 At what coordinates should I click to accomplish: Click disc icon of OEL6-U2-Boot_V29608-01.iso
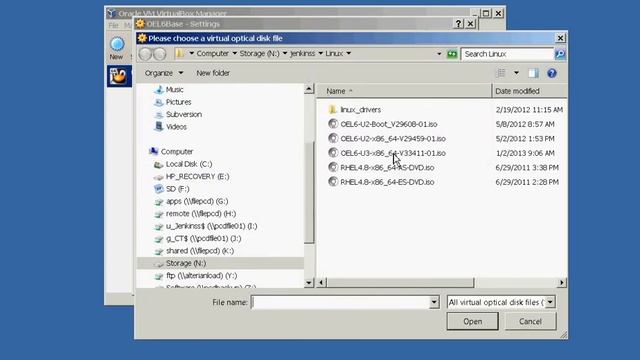coord(333,124)
